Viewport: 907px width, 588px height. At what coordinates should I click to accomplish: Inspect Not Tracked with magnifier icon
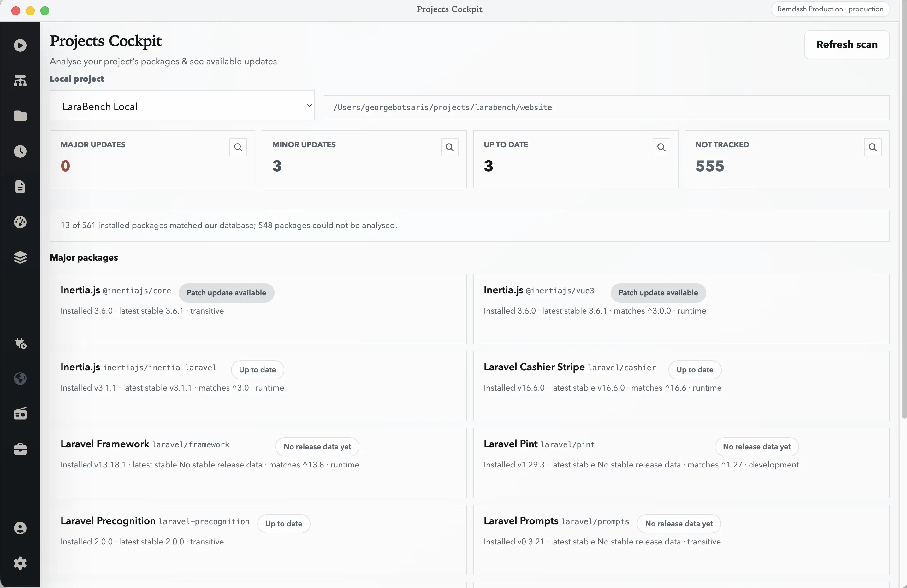click(873, 147)
